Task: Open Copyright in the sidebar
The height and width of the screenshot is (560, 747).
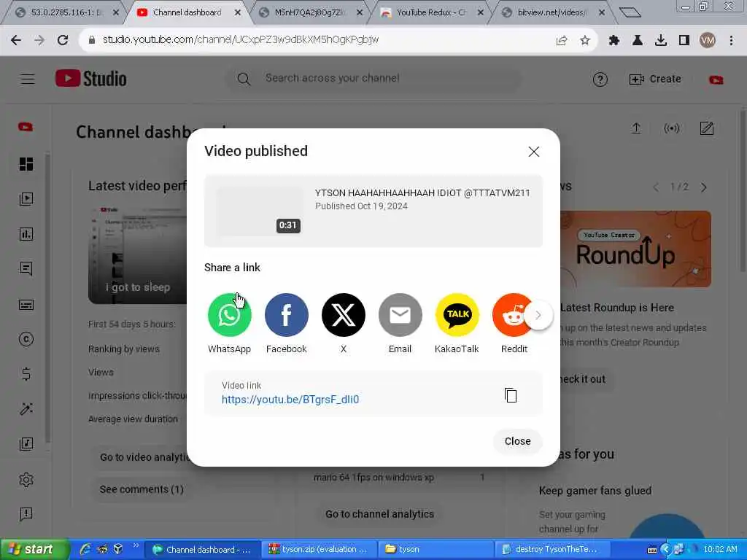Action: pyautogui.click(x=26, y=339)
